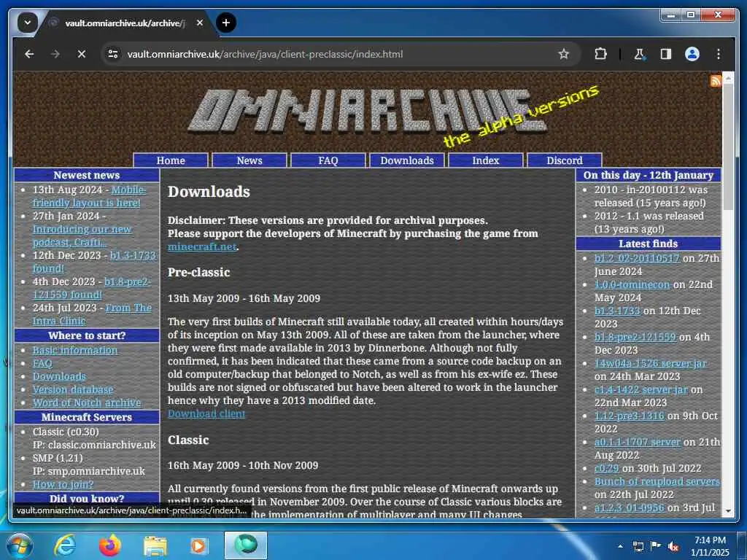Open a0.1.1-1707 server link
The width and height of the screenshot is (747, 560).
pos(637,442)
